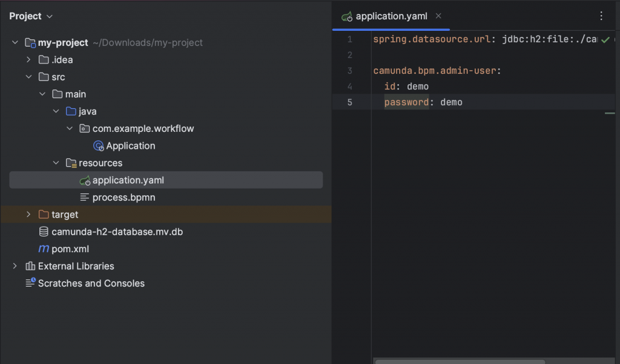Click the Application class icon
Viewport: 620px width, 364px height.
(x=98, y=146)
